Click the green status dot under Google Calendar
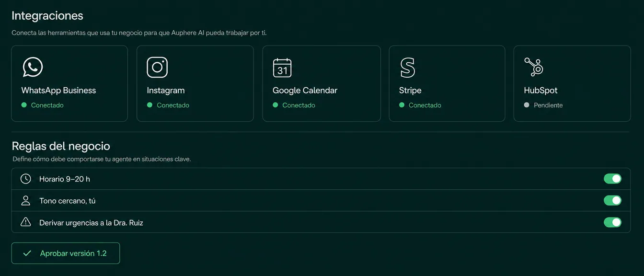 pos(275,105)
